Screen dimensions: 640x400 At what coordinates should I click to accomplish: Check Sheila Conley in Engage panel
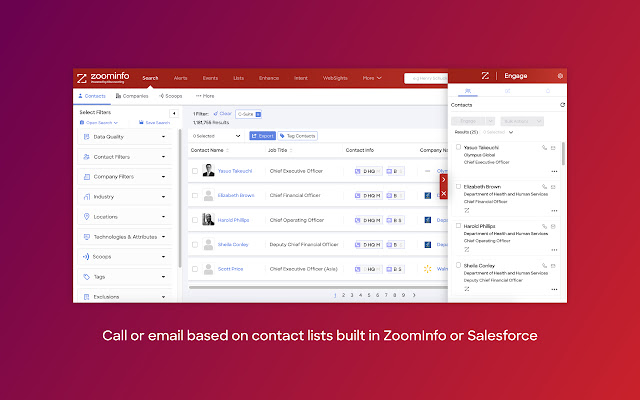pos(458,265)
